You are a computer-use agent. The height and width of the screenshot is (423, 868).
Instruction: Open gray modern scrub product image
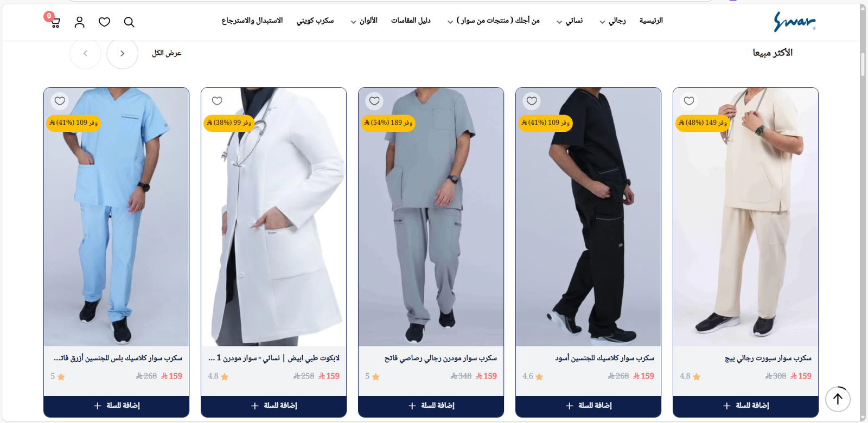[x=431, y=217]
